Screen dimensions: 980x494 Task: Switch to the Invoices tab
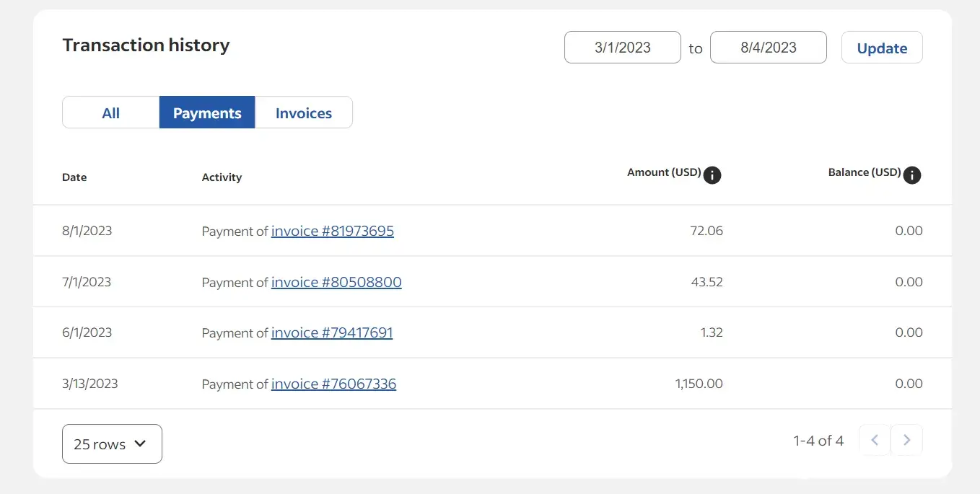point(304,113)
